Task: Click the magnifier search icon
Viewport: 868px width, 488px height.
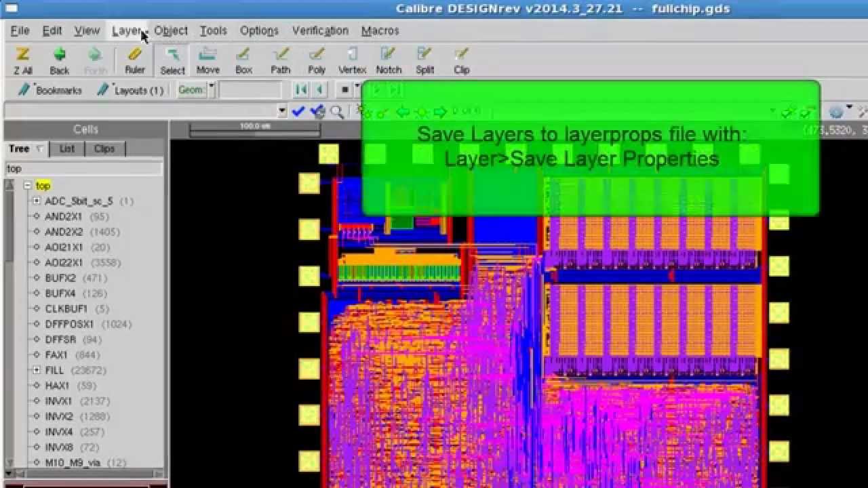Action: pos(336,111)
